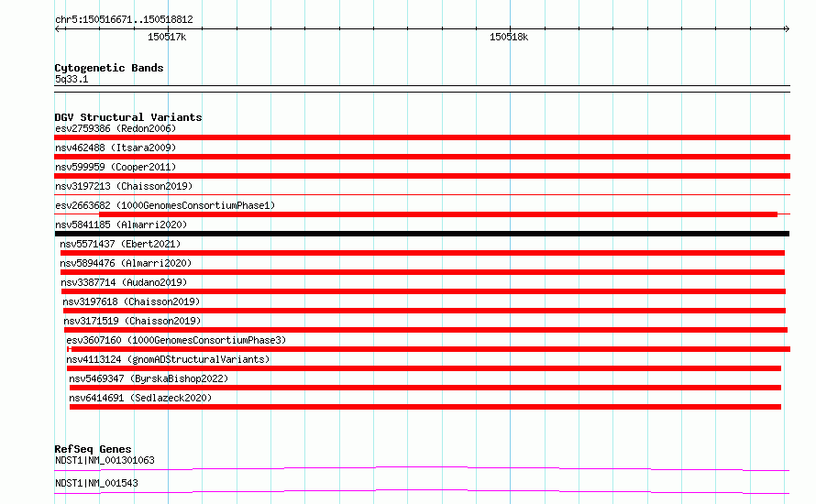This screenshot has width=816, height=504.
Task: Click the red bar under nsv5571437
Action: (423, 253)
